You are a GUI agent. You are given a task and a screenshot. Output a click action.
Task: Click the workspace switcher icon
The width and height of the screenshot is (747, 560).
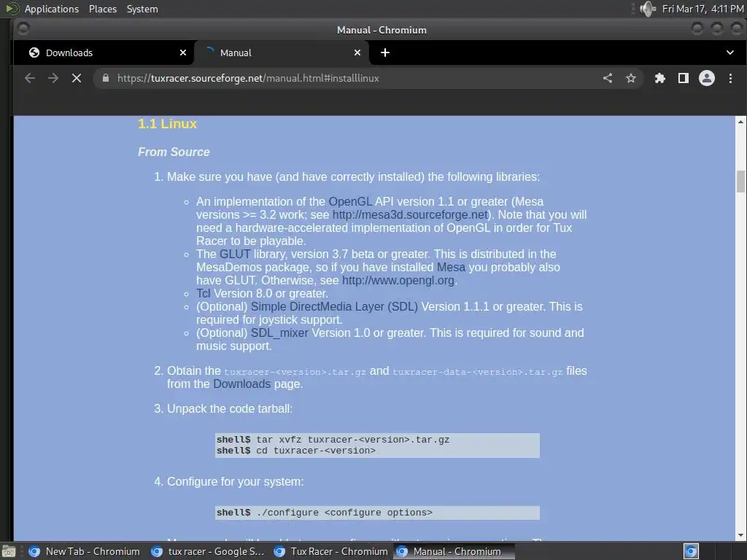pyautogui.click(x=691, y=551)
